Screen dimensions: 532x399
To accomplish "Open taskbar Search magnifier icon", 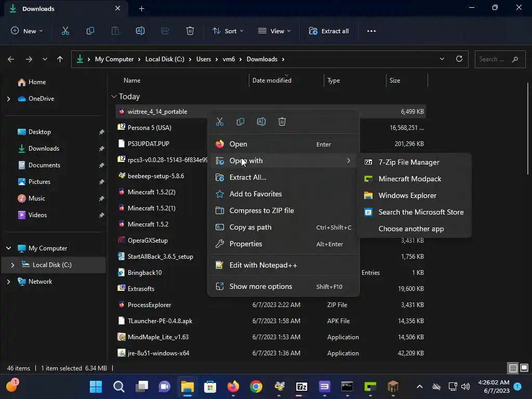I will click(x=119, y=387).
